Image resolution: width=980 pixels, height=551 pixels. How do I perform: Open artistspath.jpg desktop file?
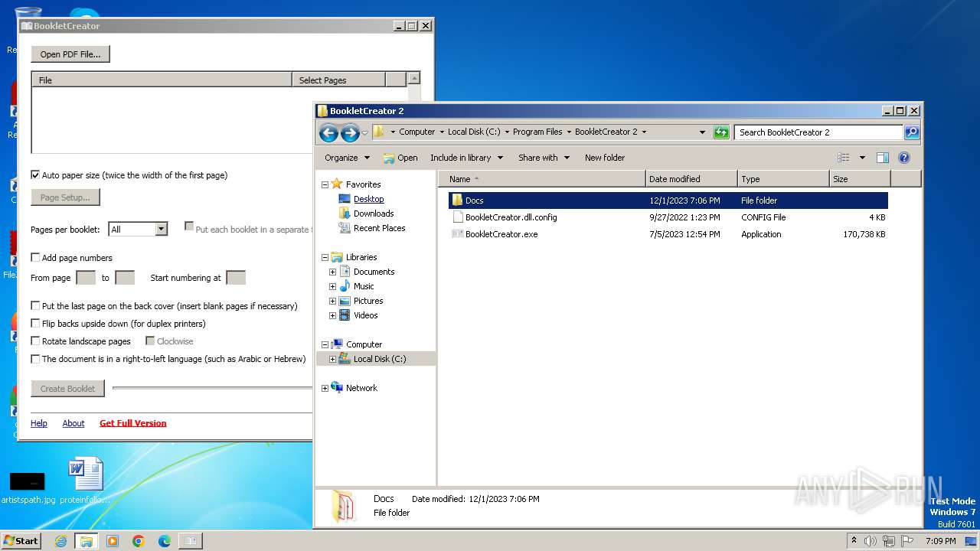point(28,486)
